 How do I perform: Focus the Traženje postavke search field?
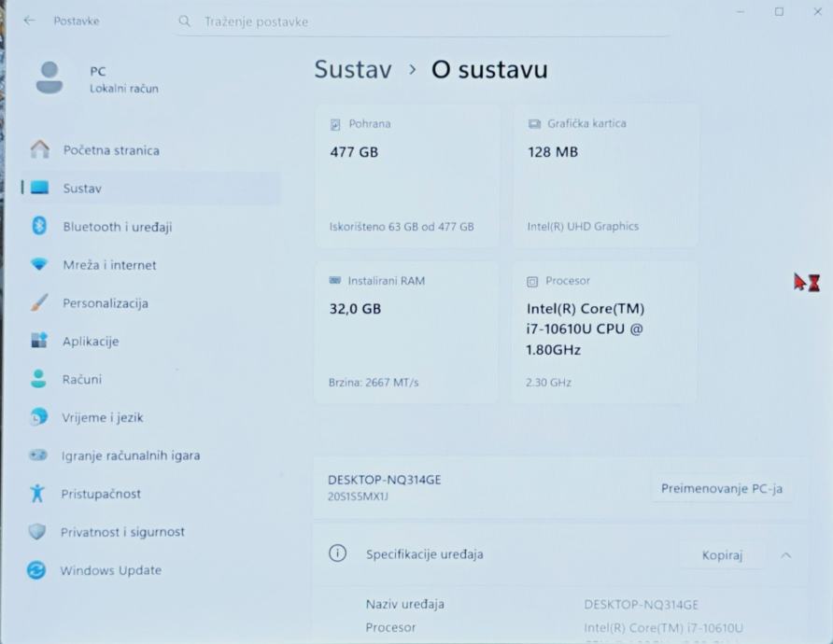[x=422, y=21]
